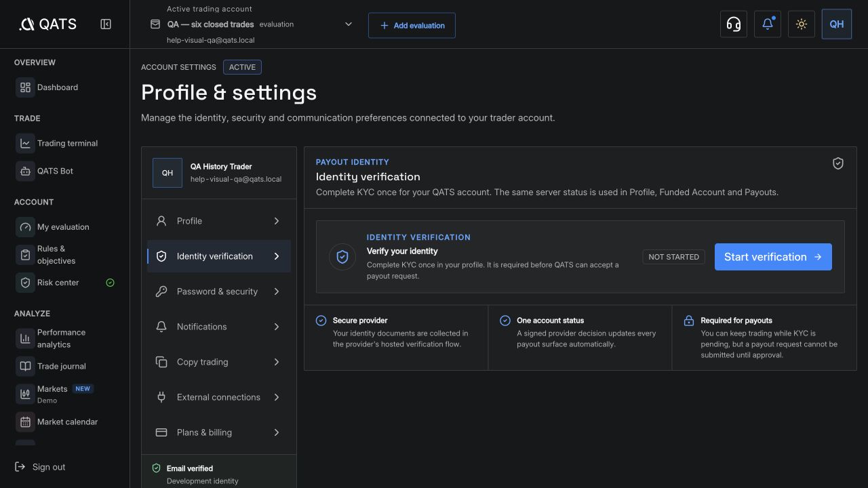The image size is (868, 488).
Task: Click the External connections plug icon
Action: tap(161, 397)
